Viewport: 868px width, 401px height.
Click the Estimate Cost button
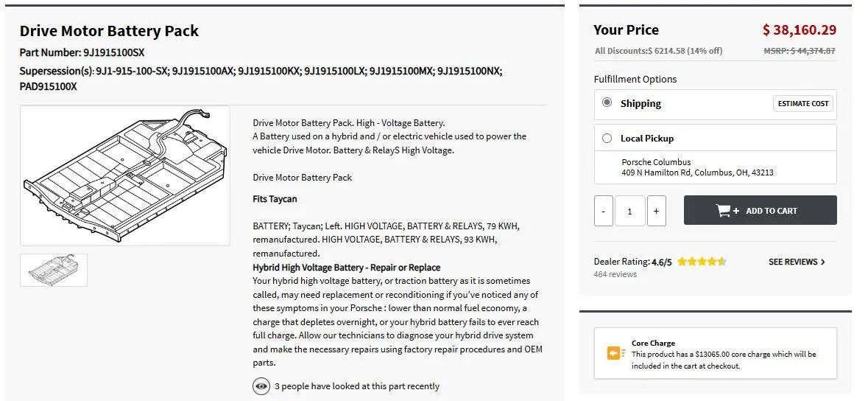tap(802, 103)
